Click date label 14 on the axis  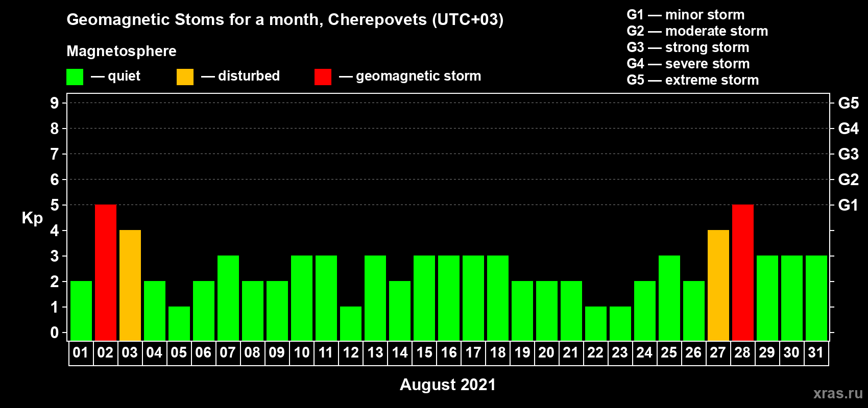(400, 352)
